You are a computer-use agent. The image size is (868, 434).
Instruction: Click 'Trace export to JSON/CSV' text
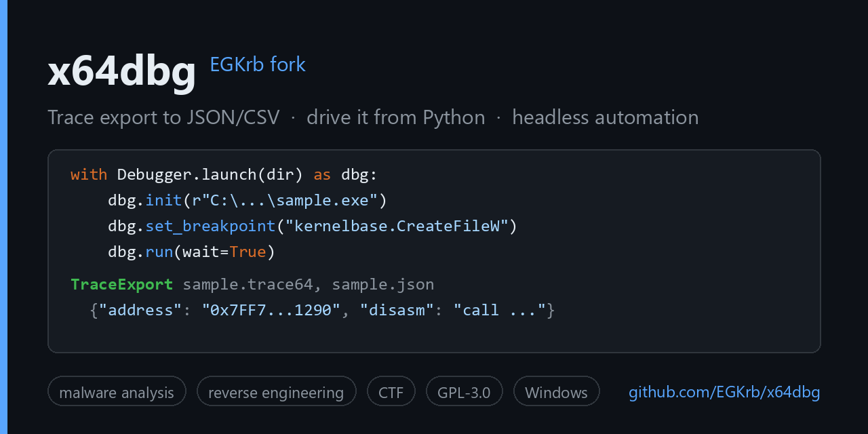click(x=163, y=117)
